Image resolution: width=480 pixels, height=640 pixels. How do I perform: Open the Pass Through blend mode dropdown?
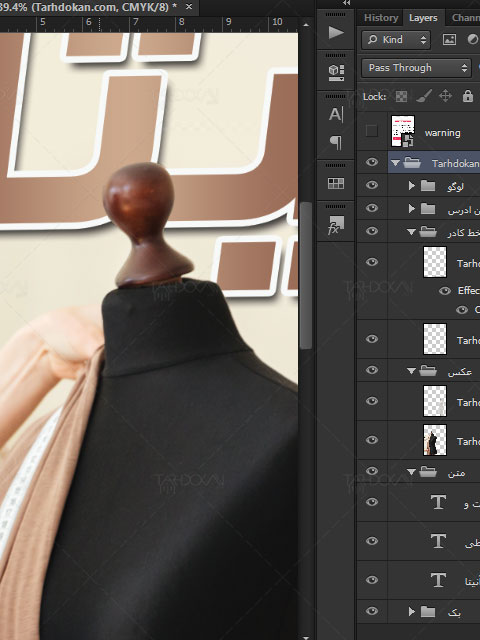click(x=416, y=68)
